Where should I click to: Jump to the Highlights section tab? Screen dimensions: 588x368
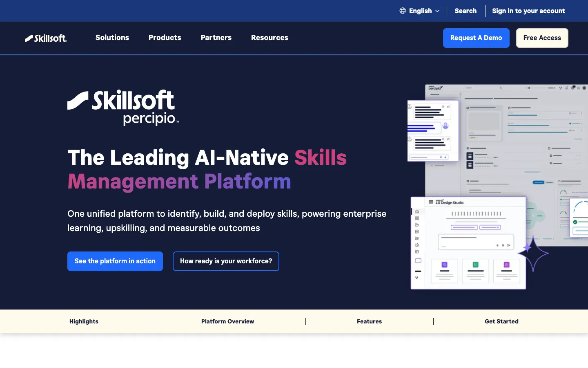coord(84,321)
